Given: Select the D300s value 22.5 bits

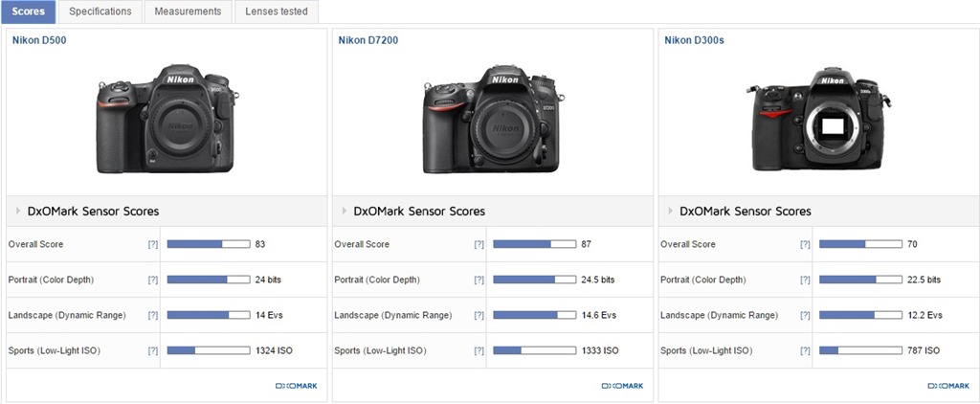Looking at the screenshot, I should (924, 281).
